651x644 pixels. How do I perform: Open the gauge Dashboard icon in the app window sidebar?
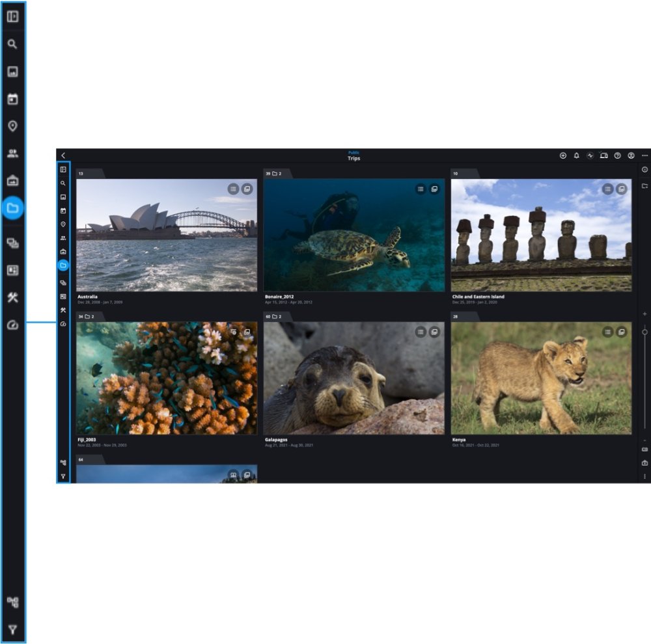point(63,324)
